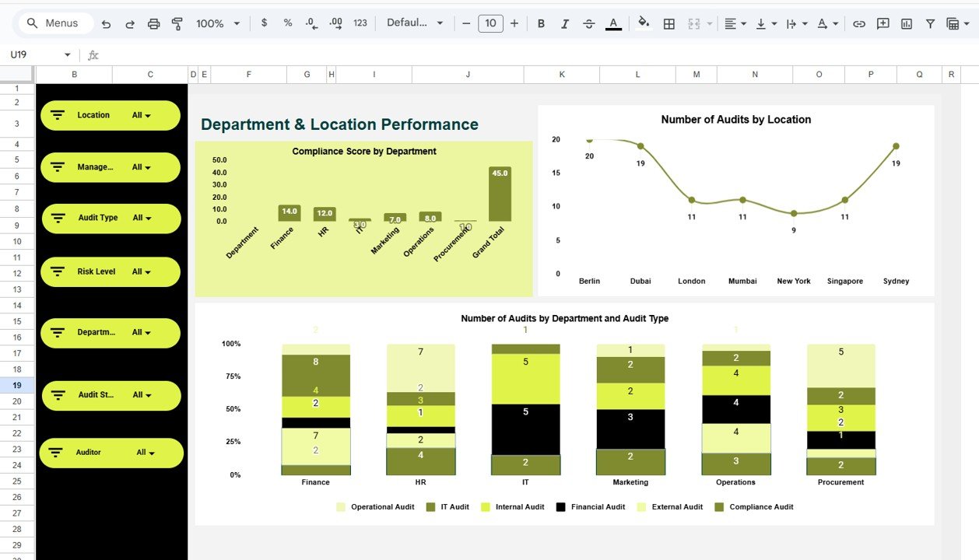Select the Insert chart icon
This screenshot has width=979, height=560.
906,23
